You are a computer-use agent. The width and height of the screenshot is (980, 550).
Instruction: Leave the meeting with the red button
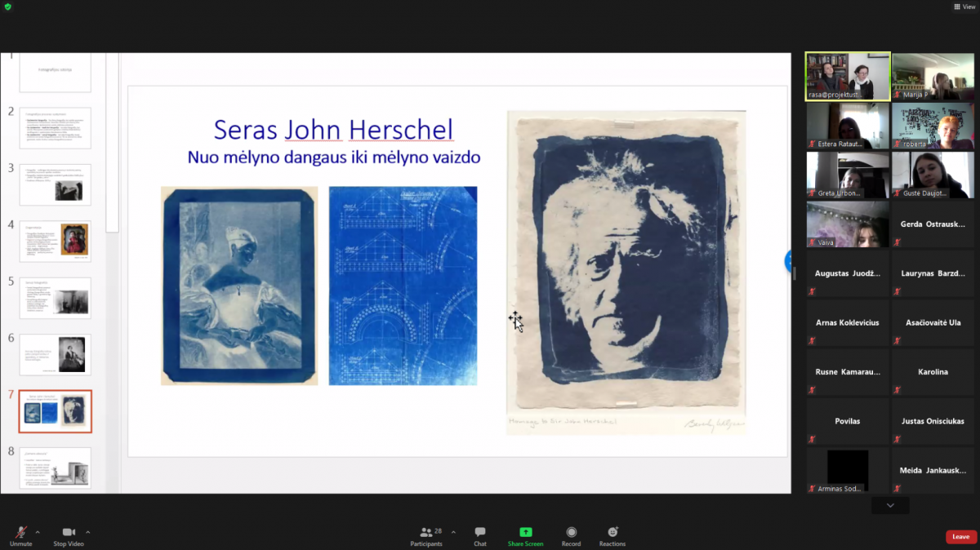point(961,536)
